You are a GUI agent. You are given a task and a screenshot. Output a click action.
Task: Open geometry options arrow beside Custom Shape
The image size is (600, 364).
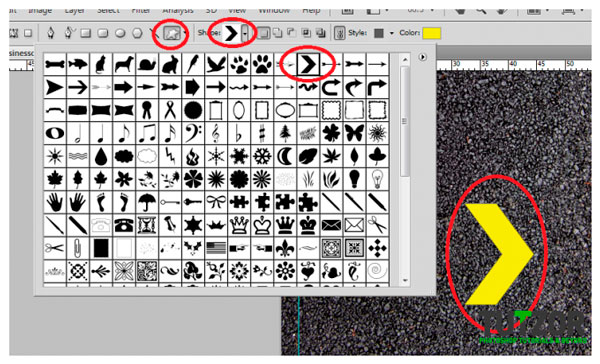[x=186, y=33]
